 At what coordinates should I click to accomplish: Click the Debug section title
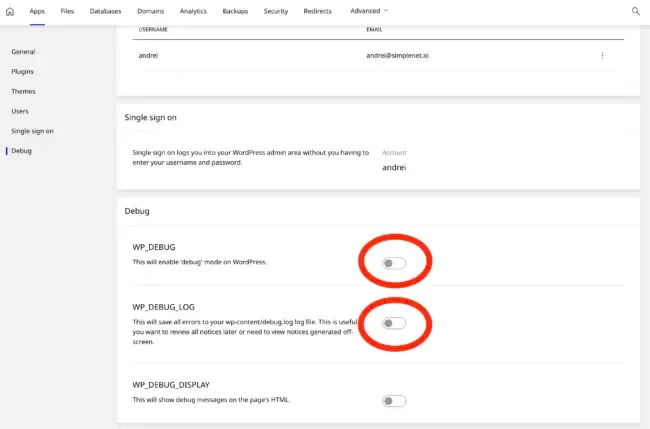coord(137,211)
